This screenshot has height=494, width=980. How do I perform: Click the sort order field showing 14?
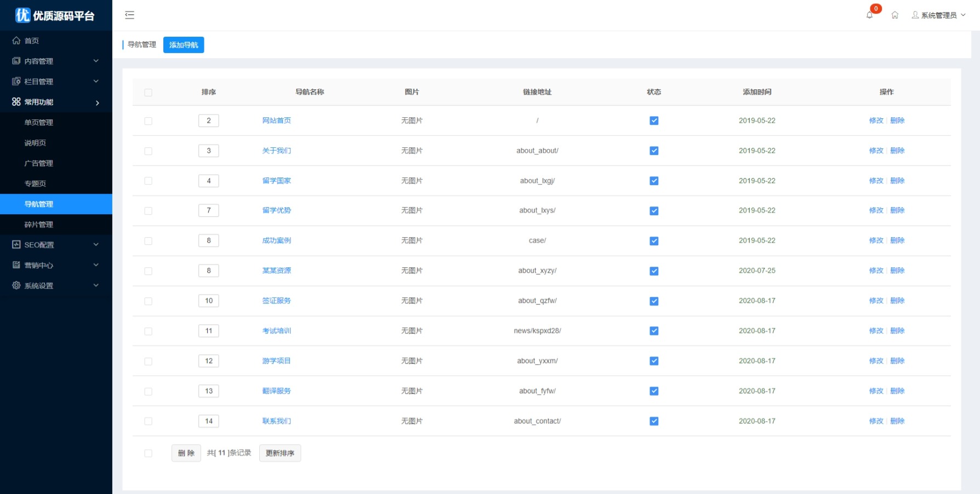pos(209,421)
